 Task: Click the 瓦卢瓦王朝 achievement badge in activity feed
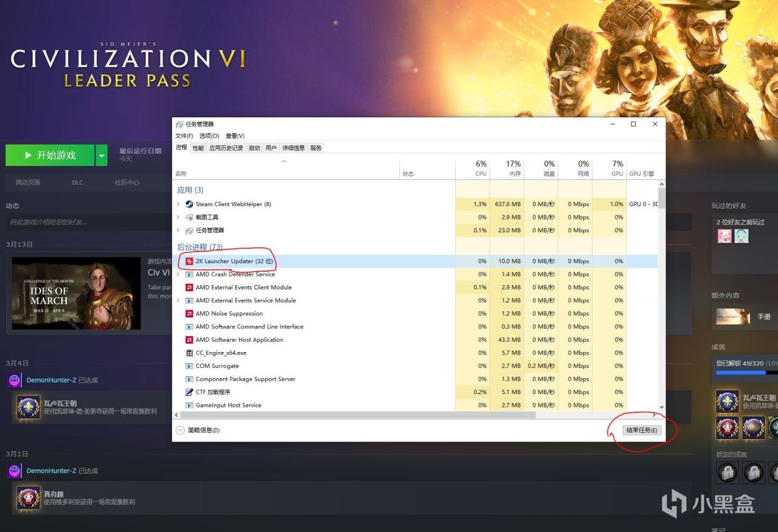(x=28, y=407)
